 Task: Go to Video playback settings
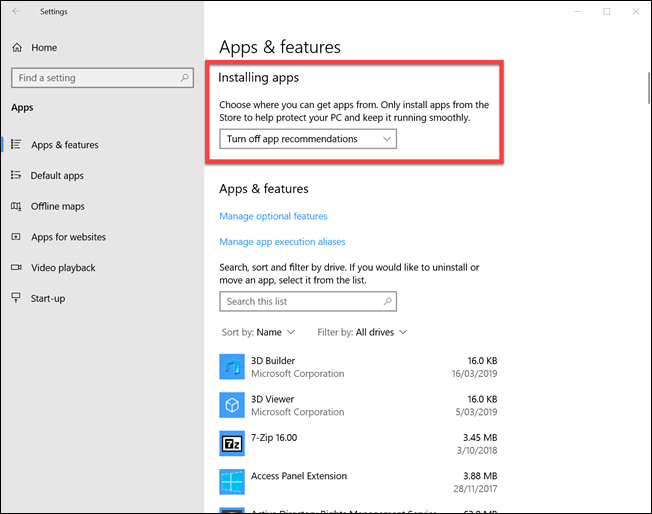63,268
